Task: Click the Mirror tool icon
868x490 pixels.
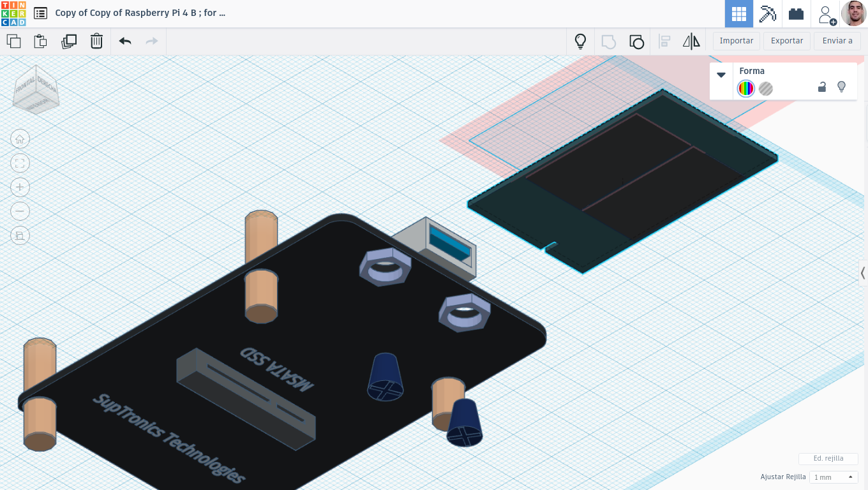Action: (691, 41)
